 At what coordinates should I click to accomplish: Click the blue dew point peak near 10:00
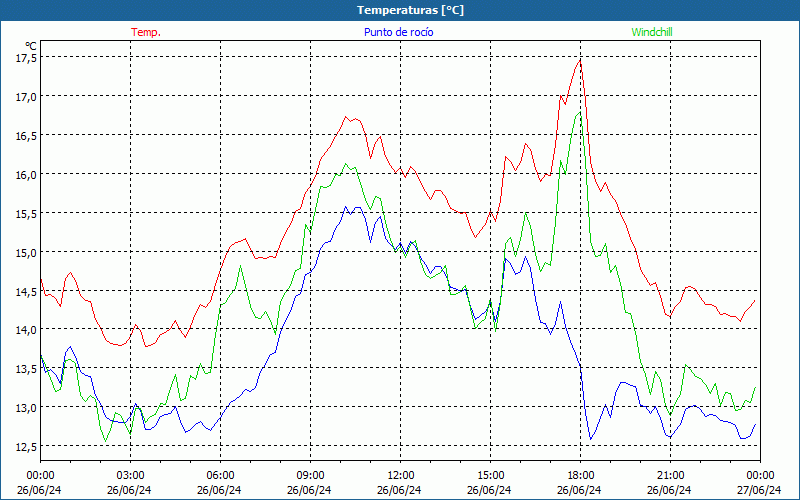(345, 207)
